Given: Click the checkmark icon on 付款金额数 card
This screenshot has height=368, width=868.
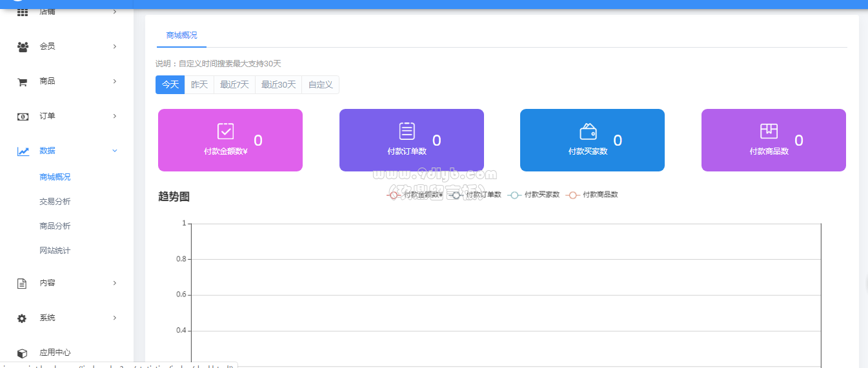Looking at the screenshot, I should (x=226, y=131).
